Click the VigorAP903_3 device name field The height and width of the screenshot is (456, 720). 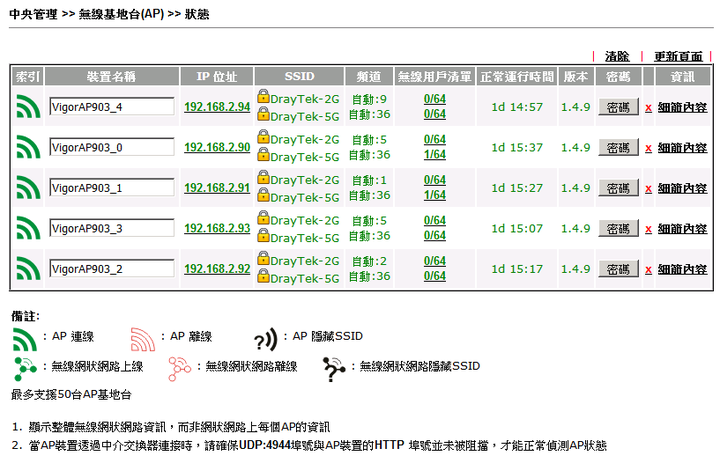(x=112, y=228)
